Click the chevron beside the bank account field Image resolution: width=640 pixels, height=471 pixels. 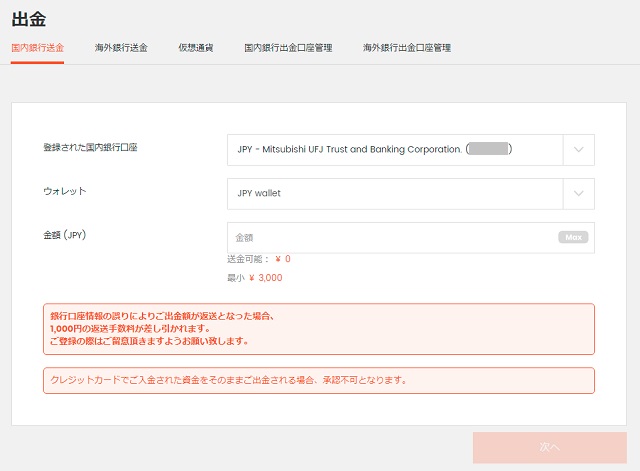tap(579, 150)
